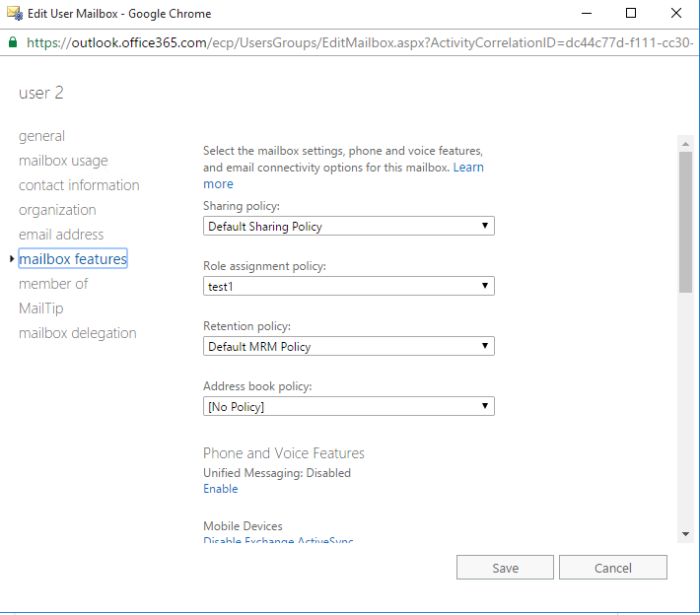Click Enable under Unified Messaging

pos(221,489)
